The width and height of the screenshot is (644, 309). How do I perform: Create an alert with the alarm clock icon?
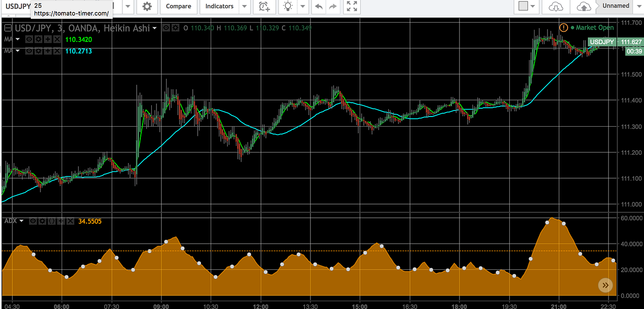(x=264, y=6)
